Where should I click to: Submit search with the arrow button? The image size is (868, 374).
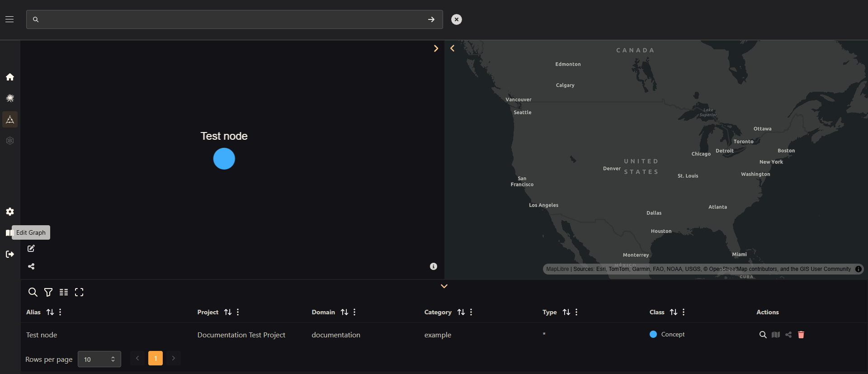[431, 19]
